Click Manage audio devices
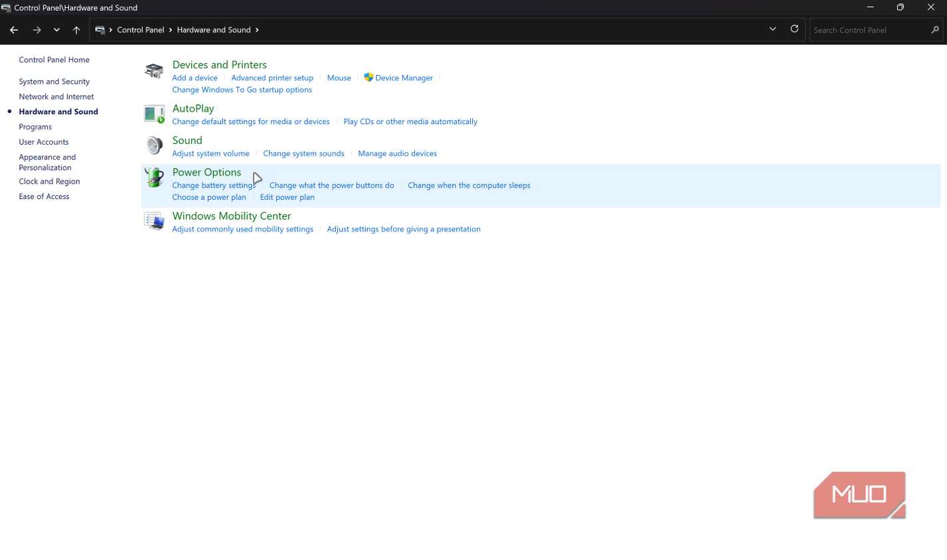947x560 pixels. [x=397, y=153]
